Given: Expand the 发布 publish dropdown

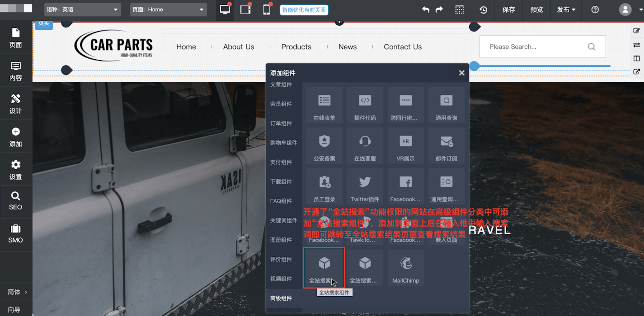Looking at the screenshot, I should click(566, 10).
